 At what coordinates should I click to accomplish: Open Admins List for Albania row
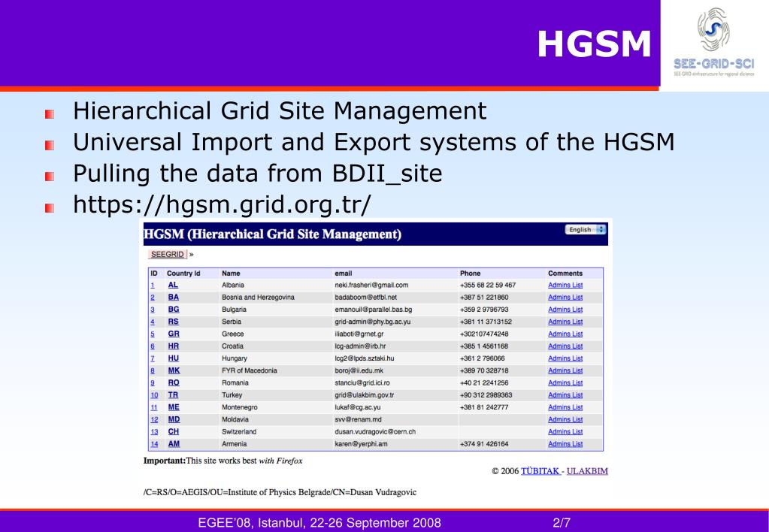tap(565, 286)
